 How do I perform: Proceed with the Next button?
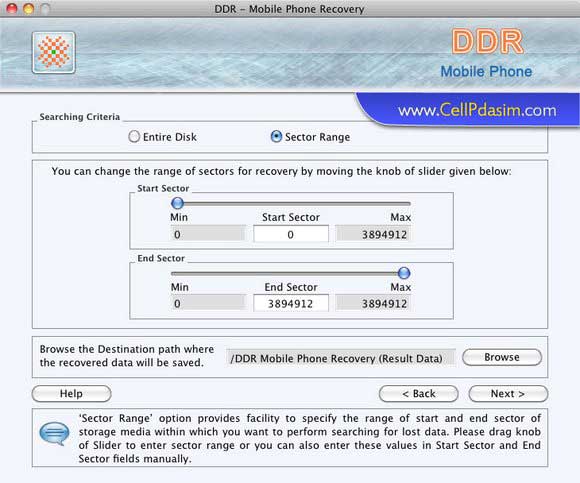tap(508, 394)
